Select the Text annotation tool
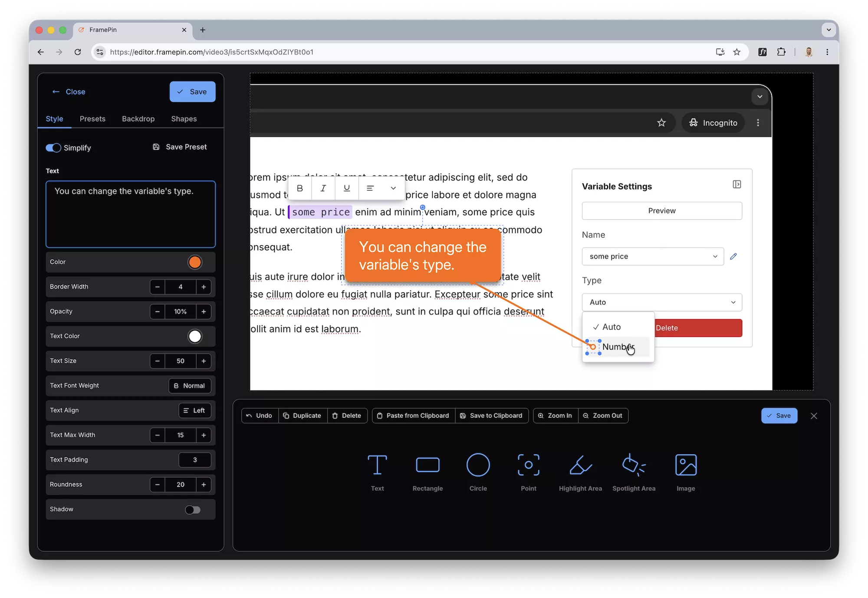The width and height of the screenshot is (868, 598). (x=377, y=472)
